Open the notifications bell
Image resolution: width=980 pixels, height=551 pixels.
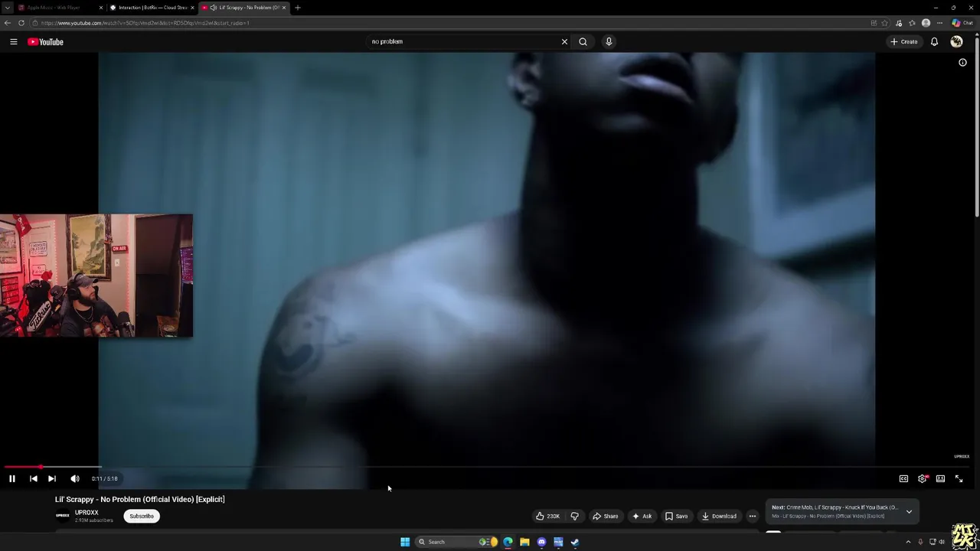pyautogui.click(x=934, y=42)
